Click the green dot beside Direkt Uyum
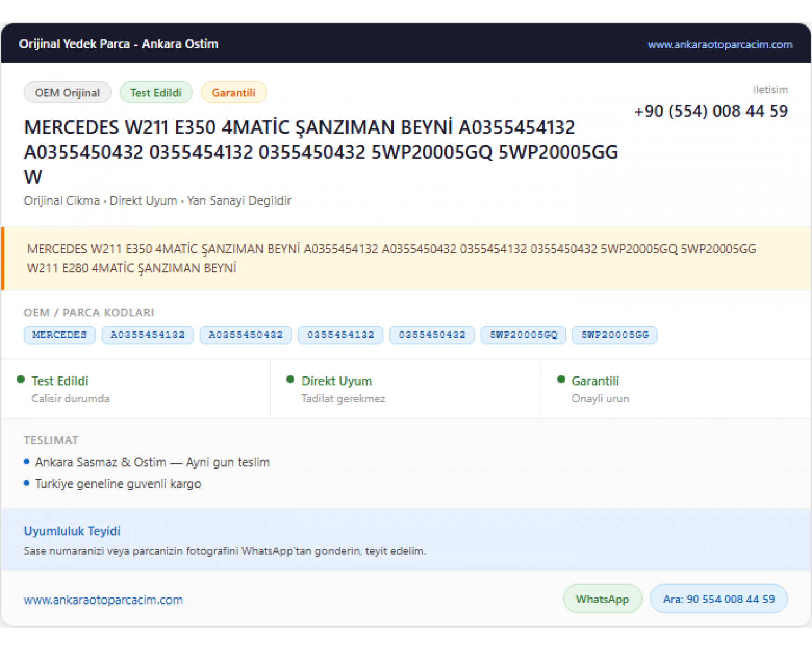Screen dimensions: 812x650 [x=291, y=380]
